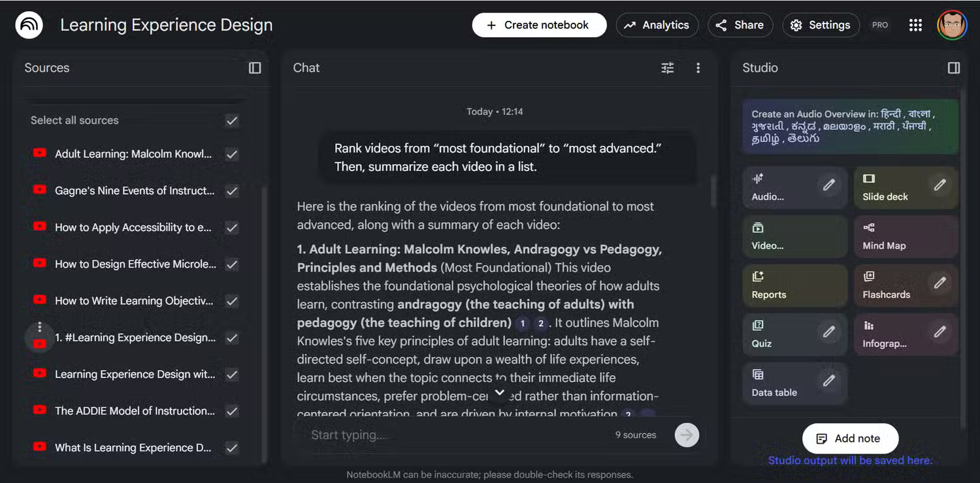
Task: Click the Add note button
Action: pos(850,439)
